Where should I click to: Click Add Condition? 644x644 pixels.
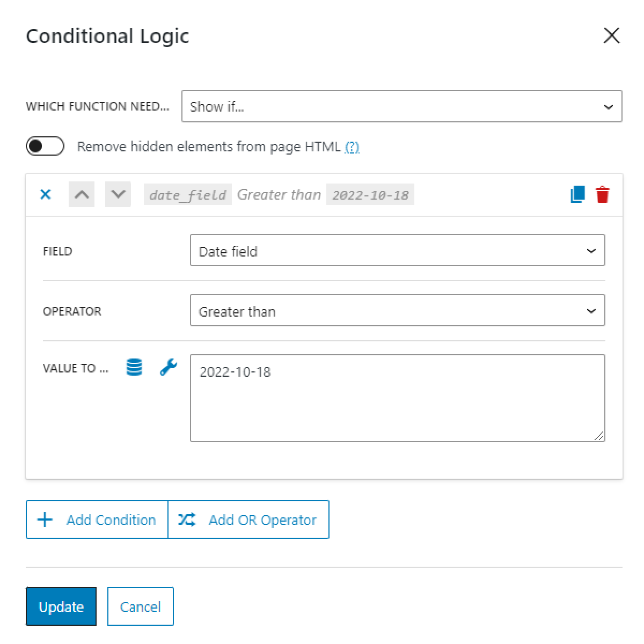[97, 519]
